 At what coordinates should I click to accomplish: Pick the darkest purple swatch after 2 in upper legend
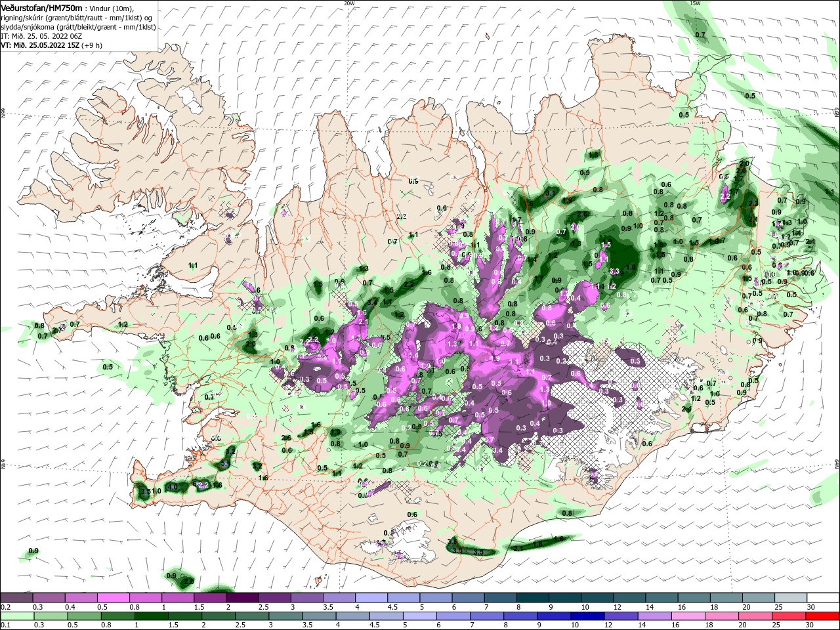(x=242, y=598)
